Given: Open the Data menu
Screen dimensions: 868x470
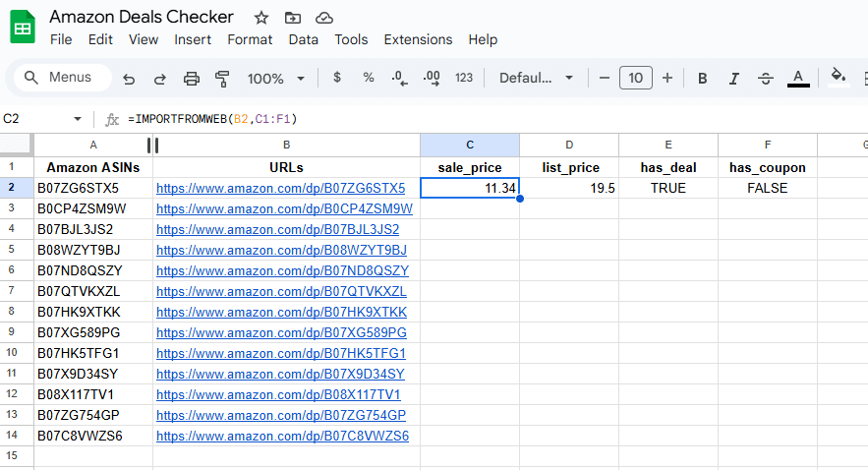Looking at the screenshot, I should point(303,39).
